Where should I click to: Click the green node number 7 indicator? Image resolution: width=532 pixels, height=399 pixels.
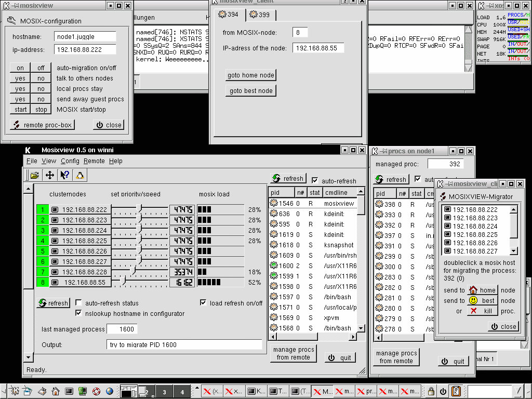click(x=43, y=272)
